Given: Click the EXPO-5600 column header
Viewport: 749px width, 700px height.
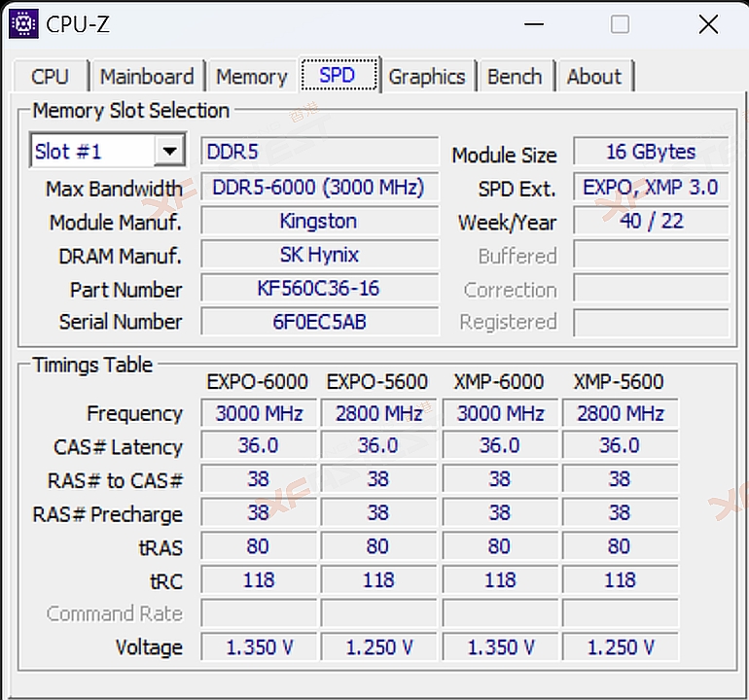Looking at the screenshot, I should point(377,381).
